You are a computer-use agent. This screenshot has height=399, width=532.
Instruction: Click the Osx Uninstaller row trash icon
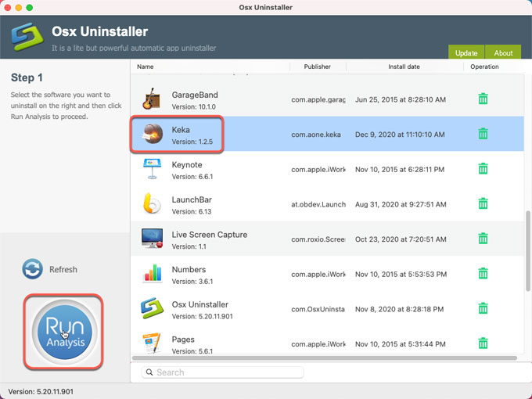tap(483, 308)
